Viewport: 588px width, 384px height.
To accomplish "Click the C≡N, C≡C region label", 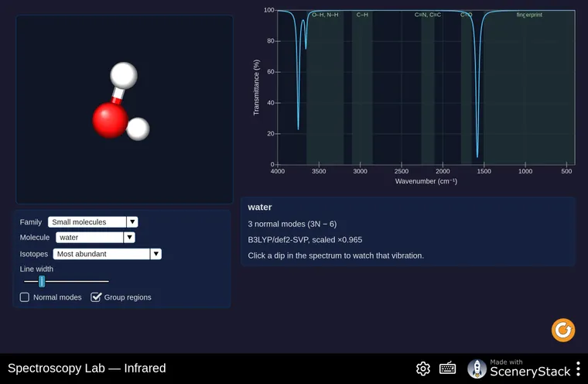I will click(428, 15).
